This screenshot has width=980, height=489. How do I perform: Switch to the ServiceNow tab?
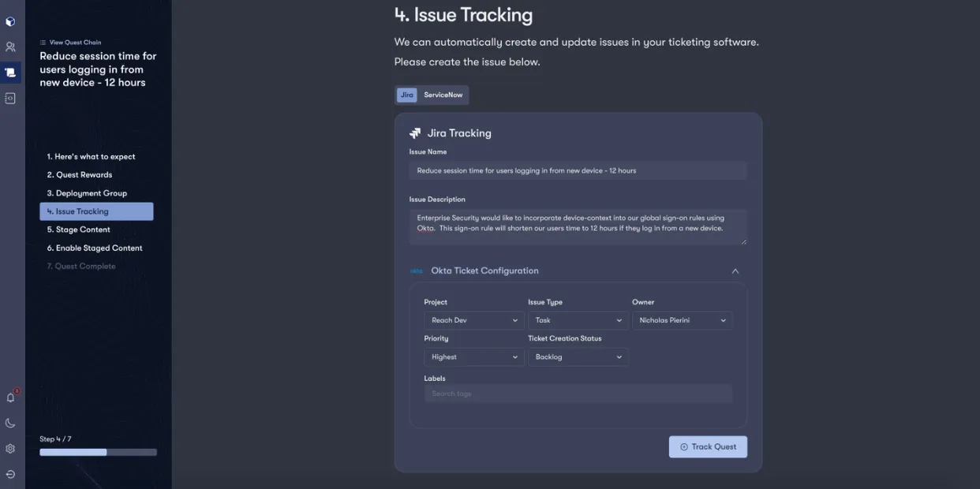point(443,95)
